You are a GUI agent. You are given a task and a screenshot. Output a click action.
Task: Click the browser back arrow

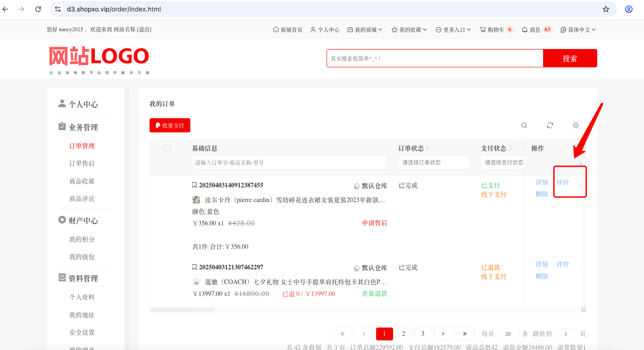coord(6,9)
